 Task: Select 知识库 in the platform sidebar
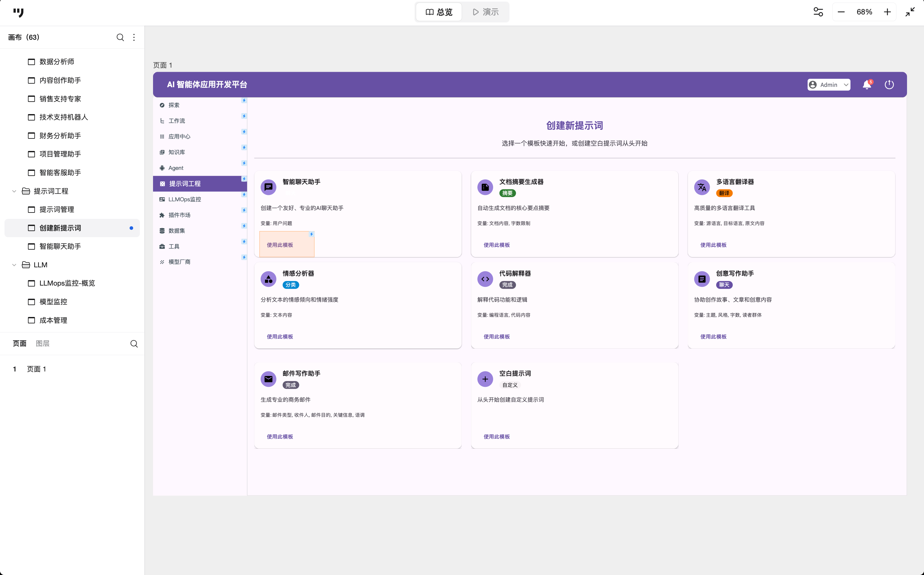[176, 153]
